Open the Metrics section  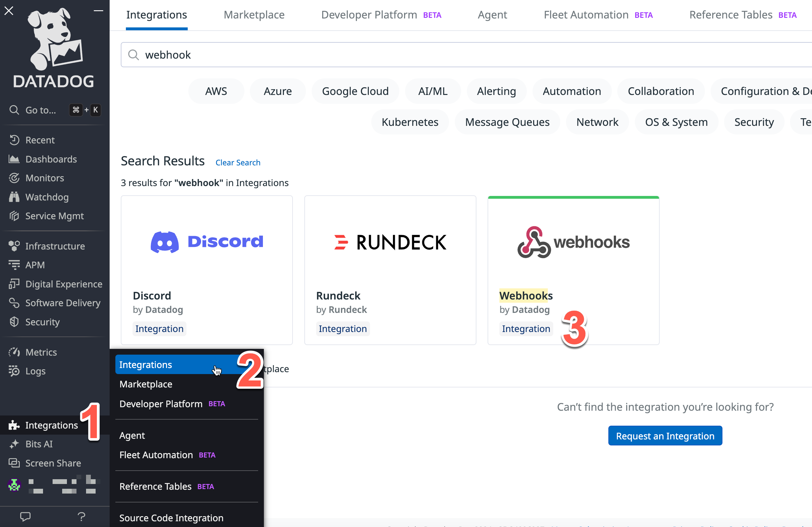pos(41,351)
